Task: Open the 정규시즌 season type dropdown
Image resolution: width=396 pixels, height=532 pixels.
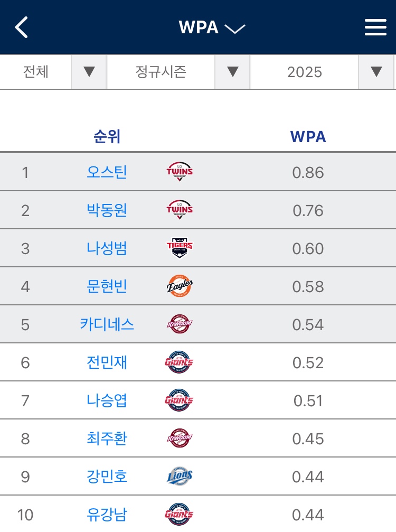Action: tap(178, 72)
